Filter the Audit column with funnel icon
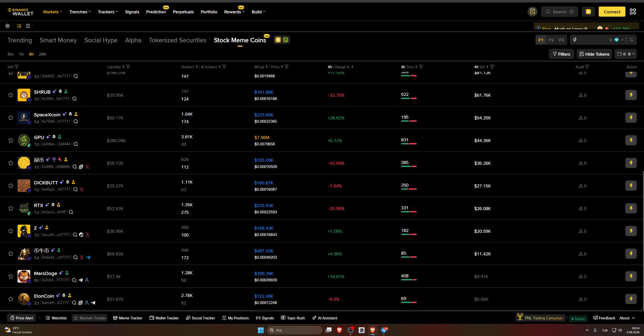 tap(587, 67)
